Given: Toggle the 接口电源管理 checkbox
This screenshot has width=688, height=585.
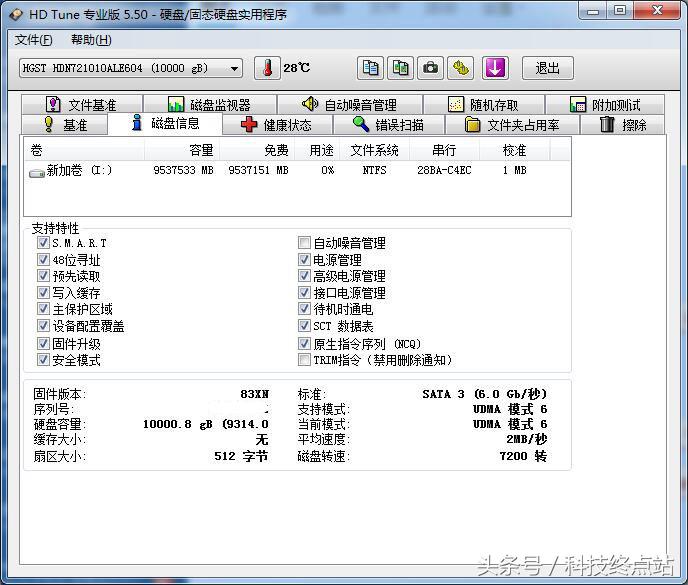Looking at the screenshot, I should 304,292.
